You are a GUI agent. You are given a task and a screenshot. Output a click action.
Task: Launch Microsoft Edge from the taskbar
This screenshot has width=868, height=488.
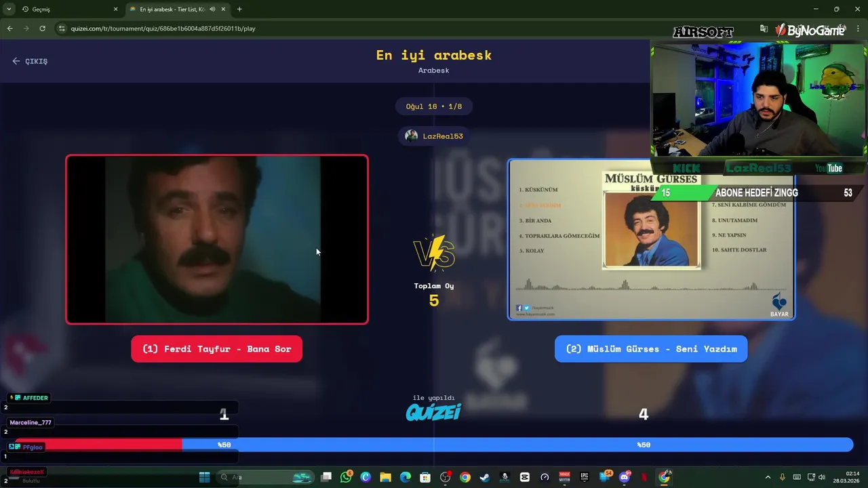(x=406, y=477)
